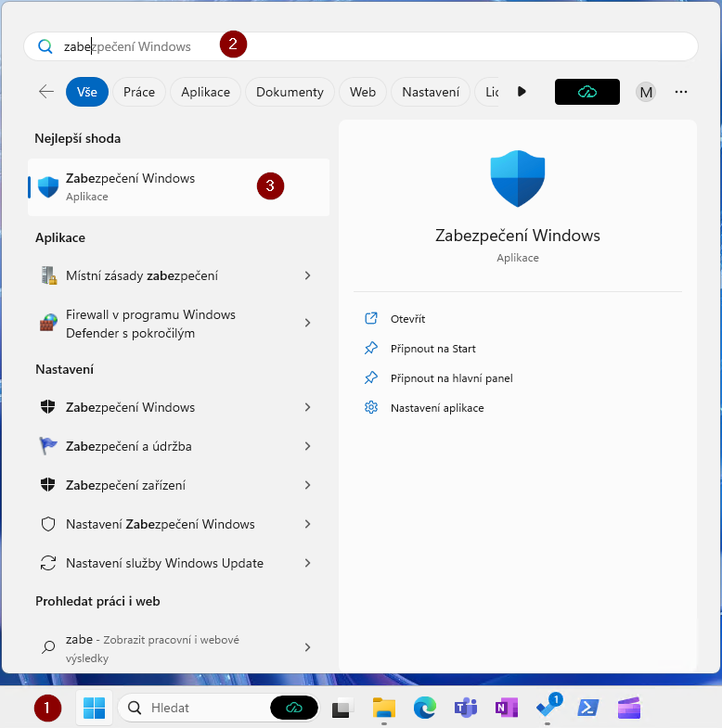Open Firewall v programu Windows Defender result
722x728 pixels.
click(x=179, y=324)
